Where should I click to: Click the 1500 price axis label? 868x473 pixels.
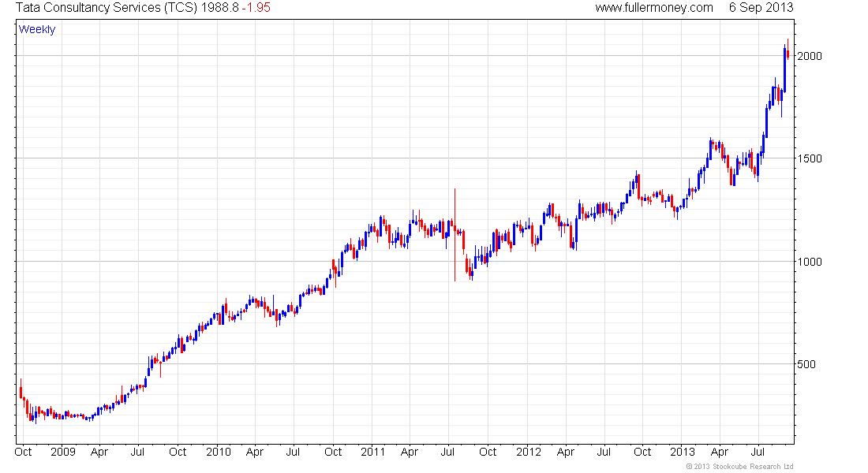pyautogui.click(x=810, y=158)
